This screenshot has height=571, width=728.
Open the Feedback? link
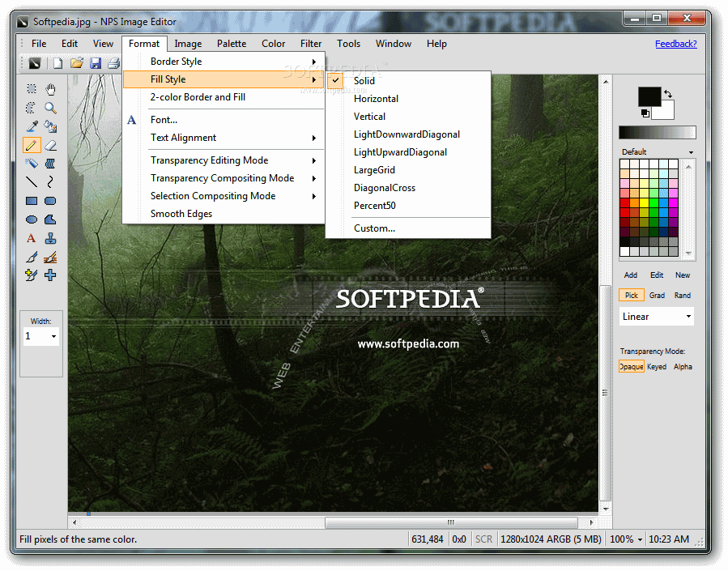(x=675, y=44)
